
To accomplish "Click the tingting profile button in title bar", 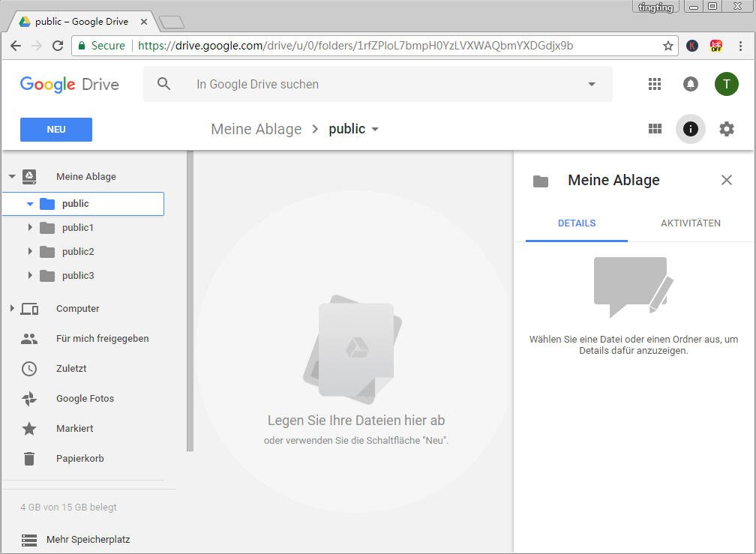I will pyautogui.click(x=655, y=7).
